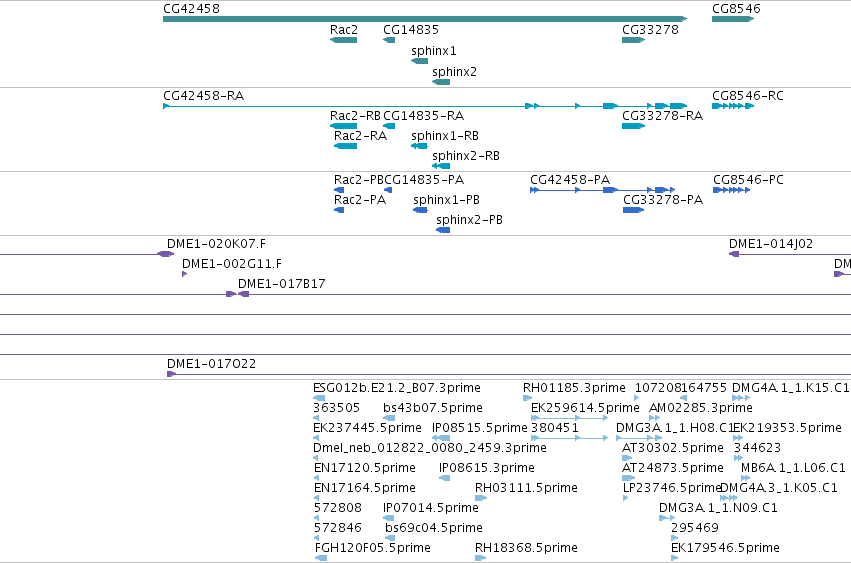Select the RH03111.5prime EST label
This screenshot has width=851, height=563.
tap(526, 489)
